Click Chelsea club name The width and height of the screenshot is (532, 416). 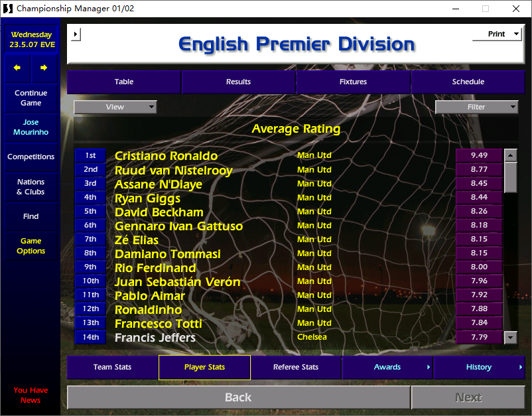pos(312,337)
